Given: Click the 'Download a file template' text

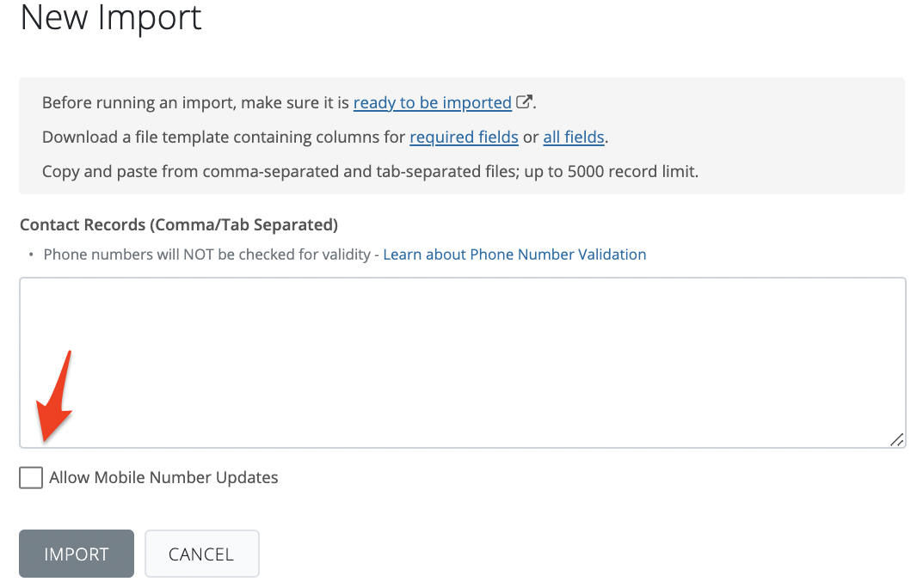Looking at the screenshot, I should [224, 138].
